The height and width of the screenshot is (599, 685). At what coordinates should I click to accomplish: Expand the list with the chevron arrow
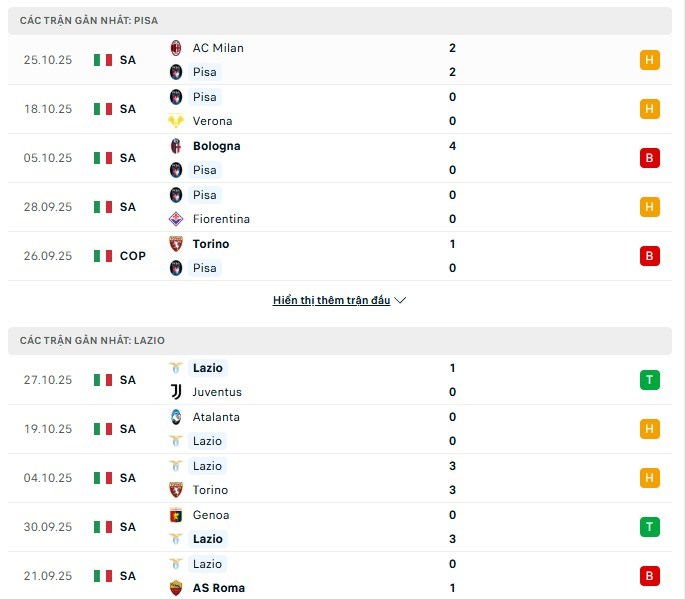tap(401, 300)
